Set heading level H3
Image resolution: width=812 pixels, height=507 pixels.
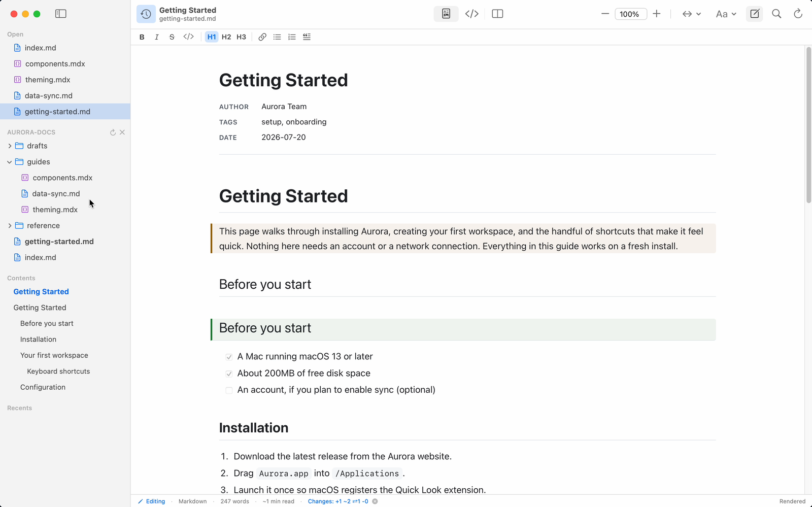click(x=242, y=37)
